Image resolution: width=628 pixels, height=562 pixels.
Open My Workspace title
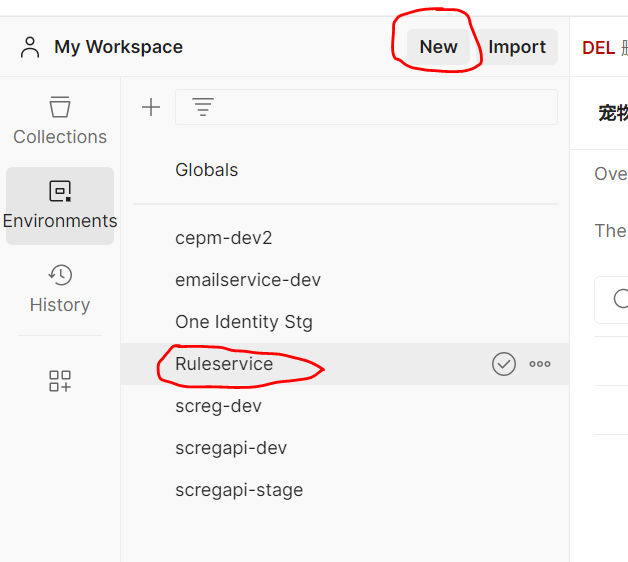pos(118,47)
